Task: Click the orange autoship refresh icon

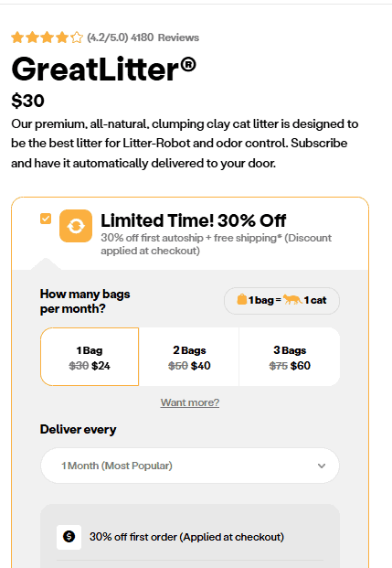Action: coord(76,226)
